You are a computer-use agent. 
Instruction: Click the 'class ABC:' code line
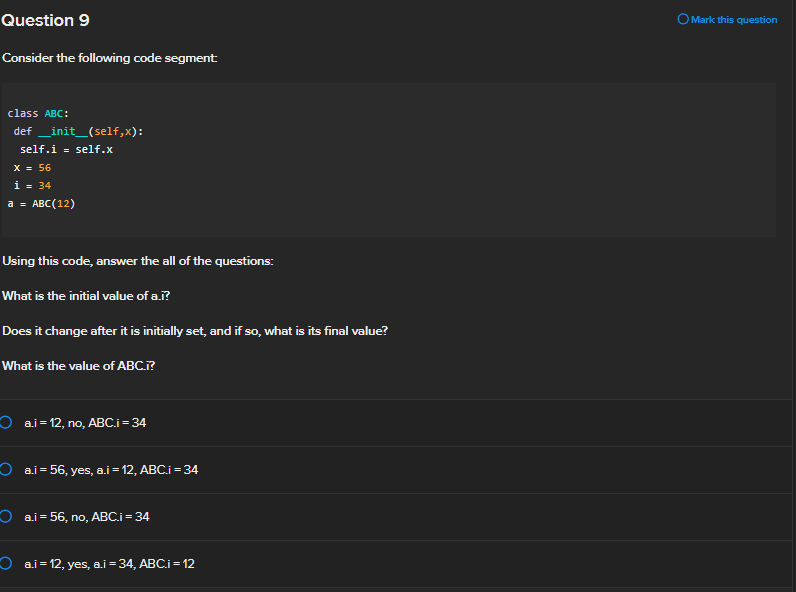click(38, 113)
